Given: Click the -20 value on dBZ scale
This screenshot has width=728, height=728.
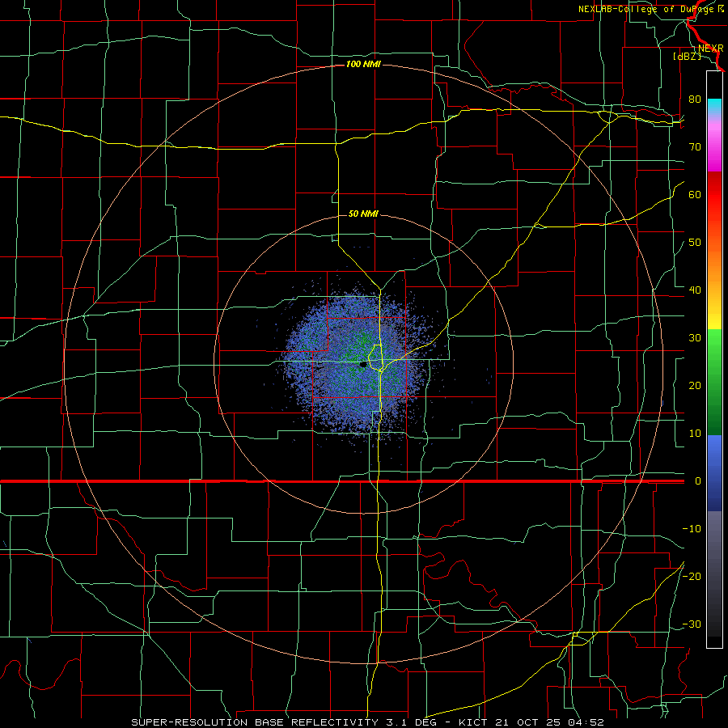Looking at the screenshot, I should pos(692,576).
